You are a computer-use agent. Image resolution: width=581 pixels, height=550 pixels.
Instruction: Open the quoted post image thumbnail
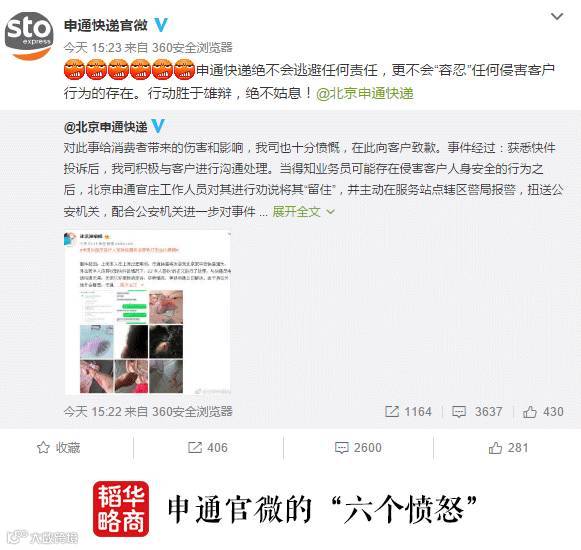[148, 312]
